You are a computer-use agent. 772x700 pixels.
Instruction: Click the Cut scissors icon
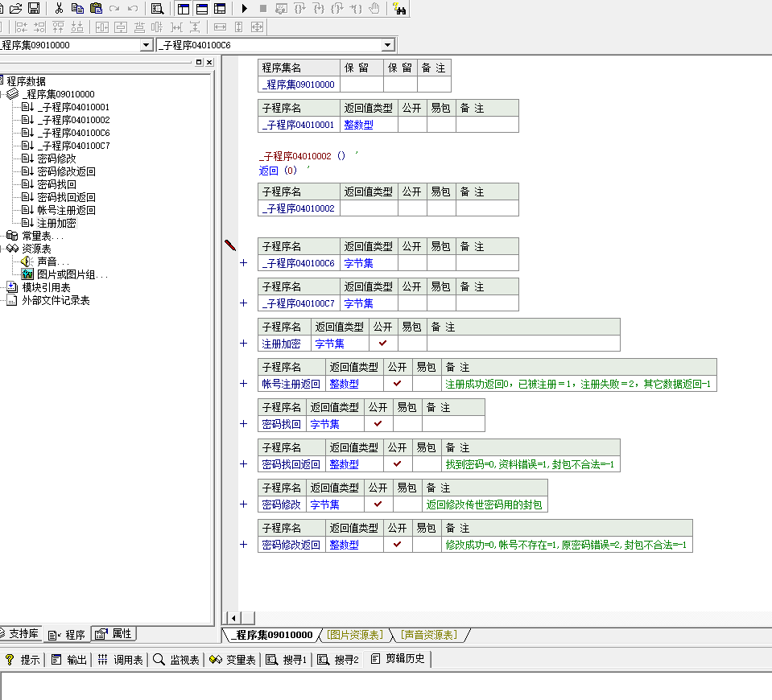click(59, 8)
